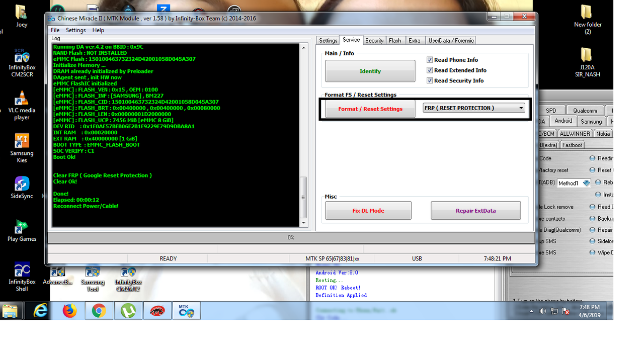This screenshot has width=644, height=362.
Task: Click the Format / Reset Settings button
Action: pyautogui.click(x=370, y=109)
